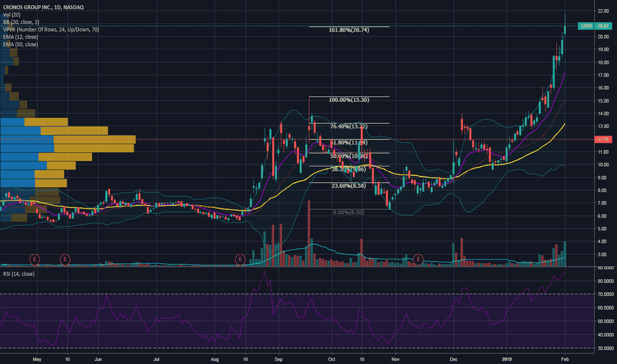Click the 161.80%(20.74) Fibonacci level
This screenshot has height=364, width=617.
point(349,30)
